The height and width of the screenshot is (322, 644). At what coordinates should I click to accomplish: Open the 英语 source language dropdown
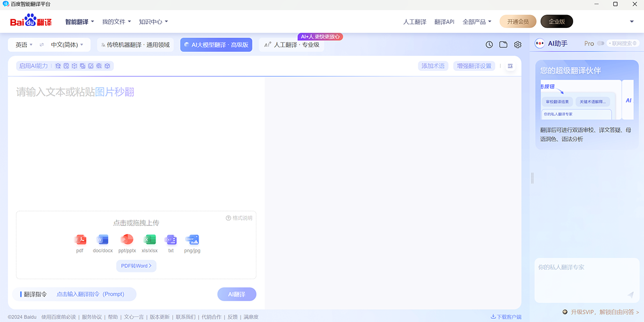click(23, 45)
